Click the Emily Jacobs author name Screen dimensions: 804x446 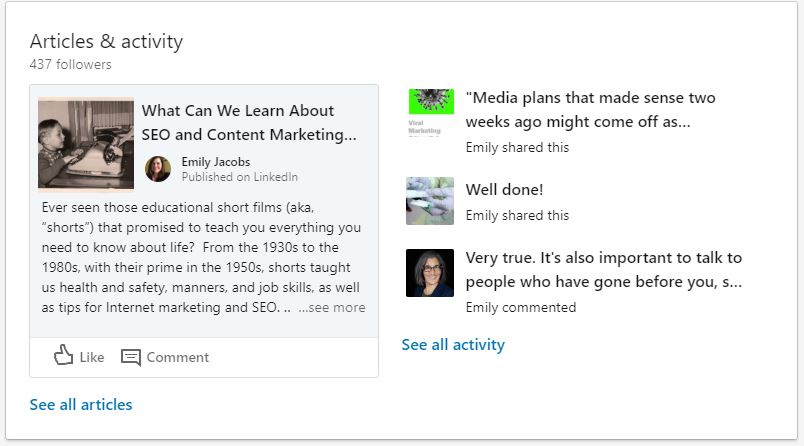coord(216,162)
